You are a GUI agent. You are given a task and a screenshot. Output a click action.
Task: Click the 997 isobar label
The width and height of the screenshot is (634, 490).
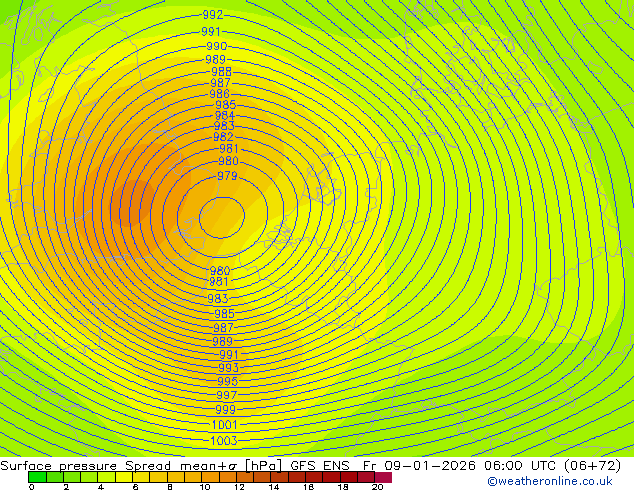(x=226, y=395)
